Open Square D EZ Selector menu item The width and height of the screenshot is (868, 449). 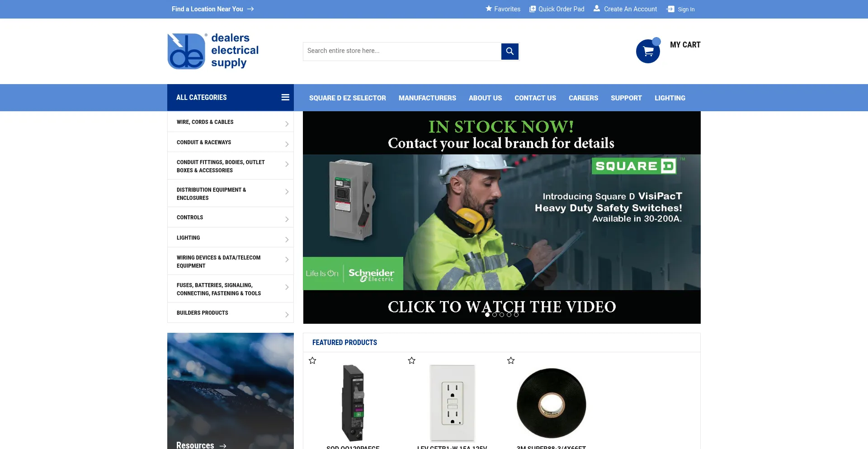pos(347,98)
